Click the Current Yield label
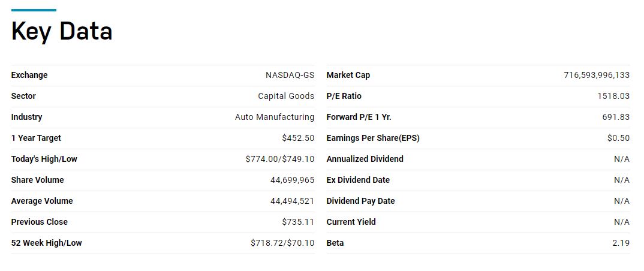644x271 pixels. point(351,222)
